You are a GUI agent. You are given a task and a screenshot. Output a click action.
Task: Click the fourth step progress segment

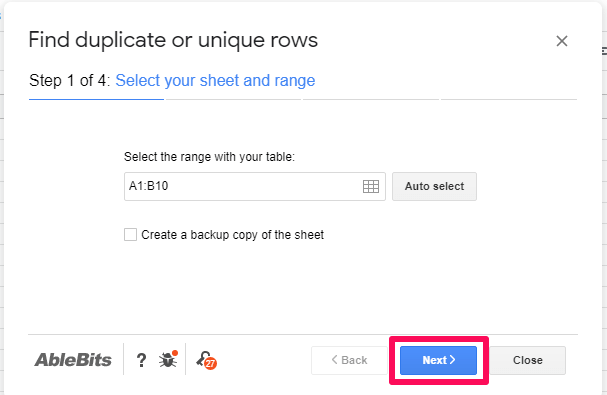[x=509, y=100]
